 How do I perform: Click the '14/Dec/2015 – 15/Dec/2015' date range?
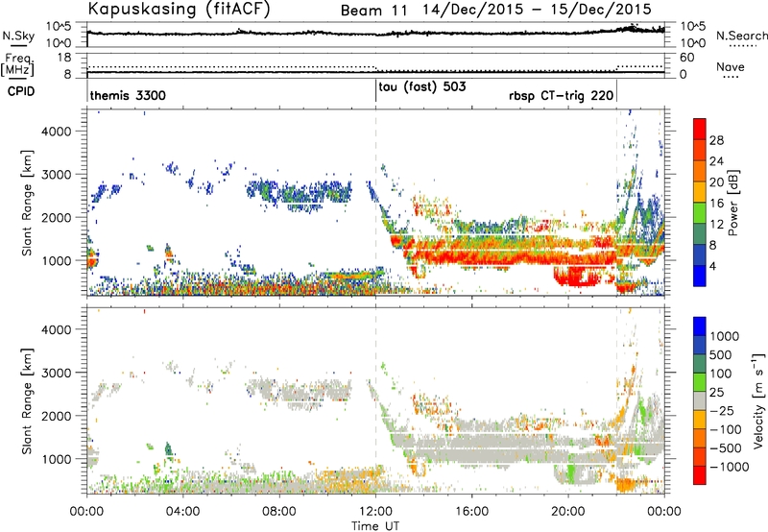point(537,10)
